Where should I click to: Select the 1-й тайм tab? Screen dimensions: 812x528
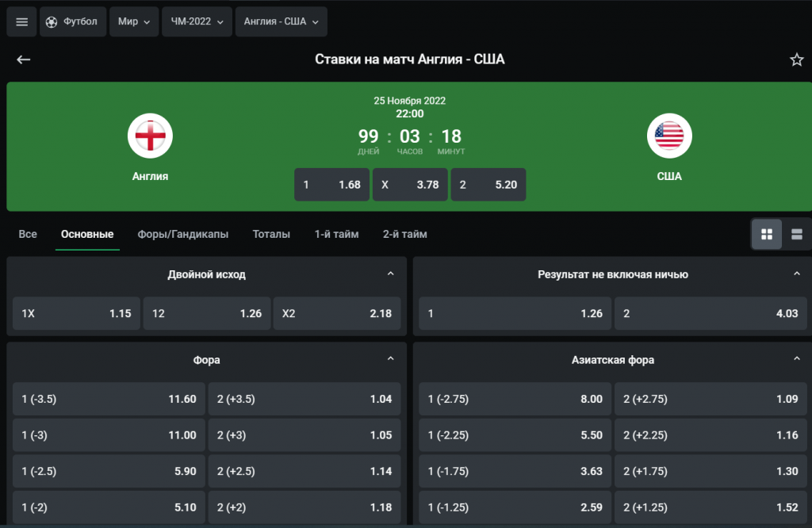336,235
